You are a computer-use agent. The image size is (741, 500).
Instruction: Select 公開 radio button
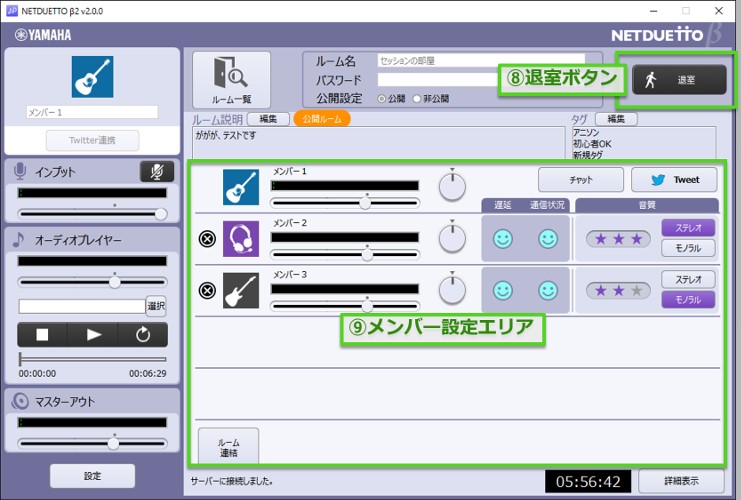click(381, 99)
